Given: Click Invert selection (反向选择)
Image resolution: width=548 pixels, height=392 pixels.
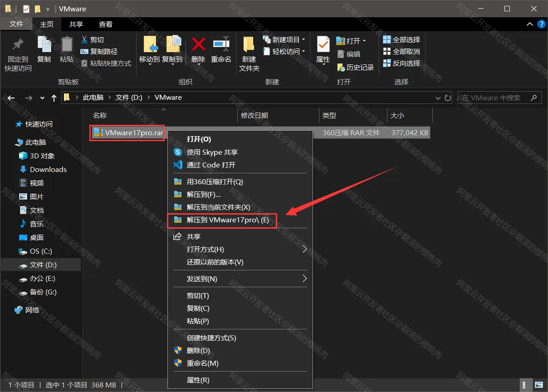Looking at the screenshot, I should tap(401, 64).
